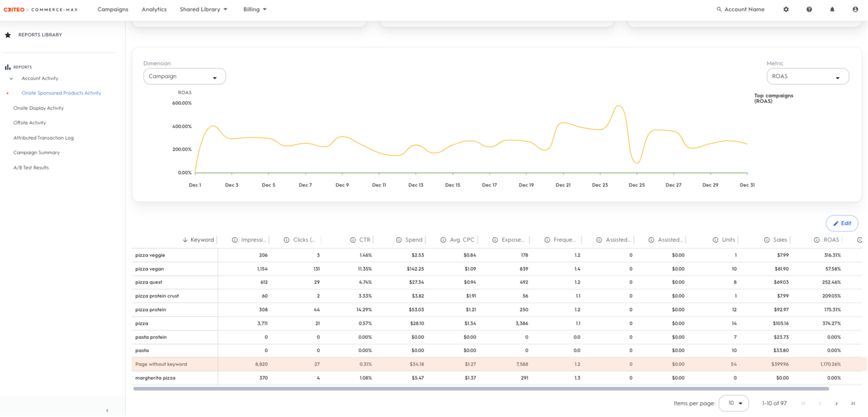
Task: Click the info icon next to ROAS column
Action: [818, 240]
